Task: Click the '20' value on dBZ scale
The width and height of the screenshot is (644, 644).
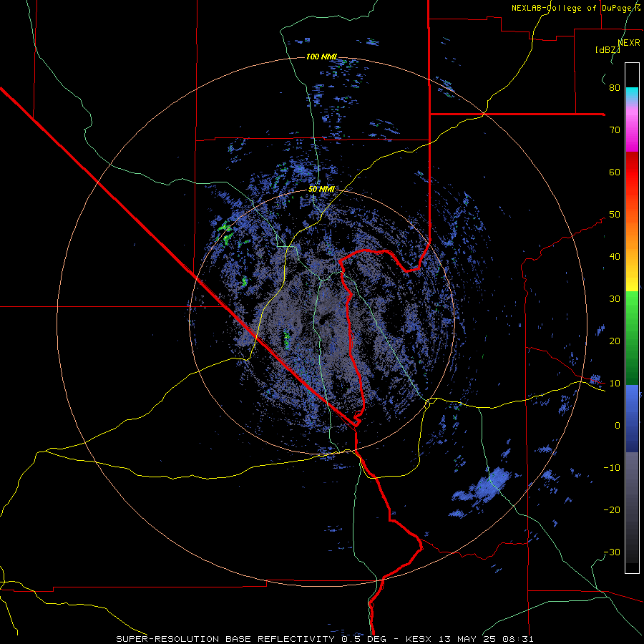Action: (615, 341)
